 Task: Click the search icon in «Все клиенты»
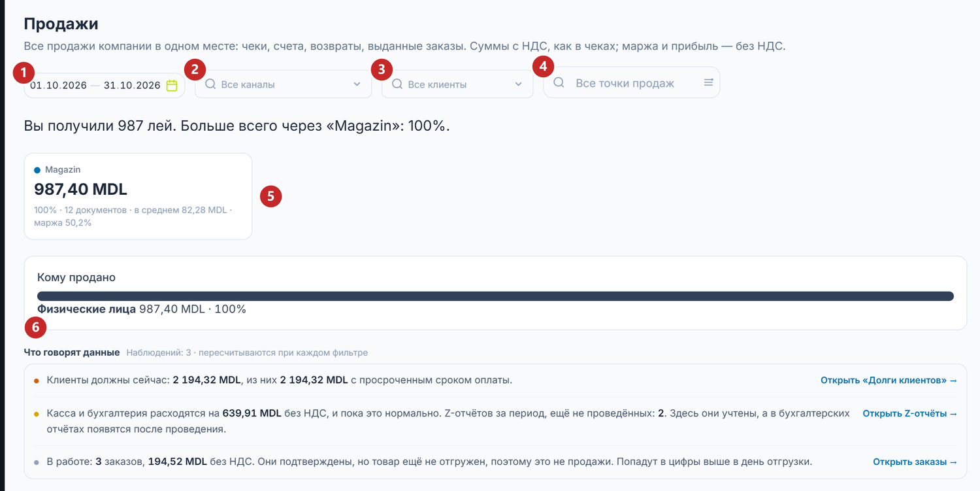[397, 84]
